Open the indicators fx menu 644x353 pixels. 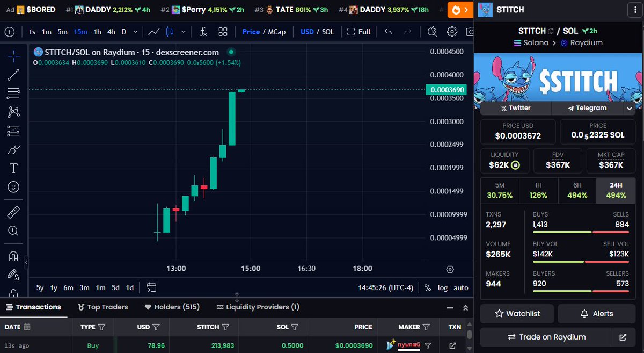(203, 32)
